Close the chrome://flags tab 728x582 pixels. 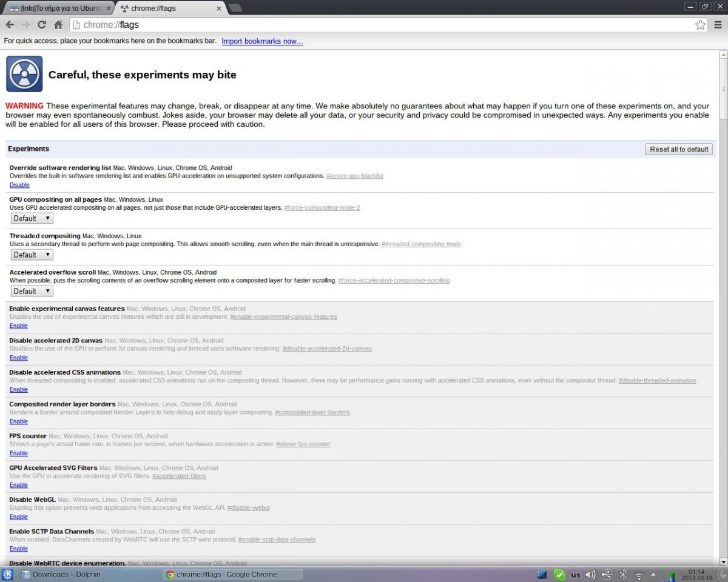pyautogui.click(x=219, y=8)
